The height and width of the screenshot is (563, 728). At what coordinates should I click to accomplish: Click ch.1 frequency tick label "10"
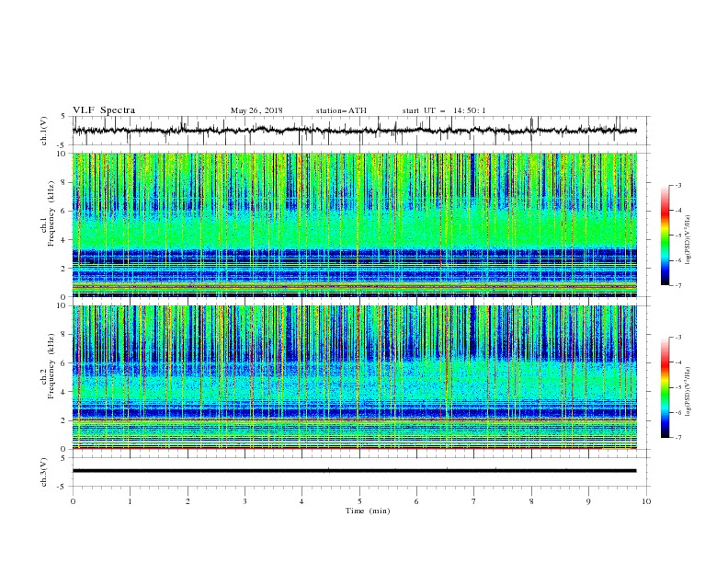(62, 154)
